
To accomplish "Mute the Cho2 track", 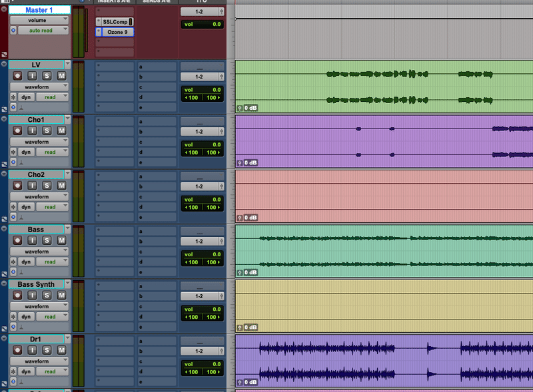I will [61, 186].
